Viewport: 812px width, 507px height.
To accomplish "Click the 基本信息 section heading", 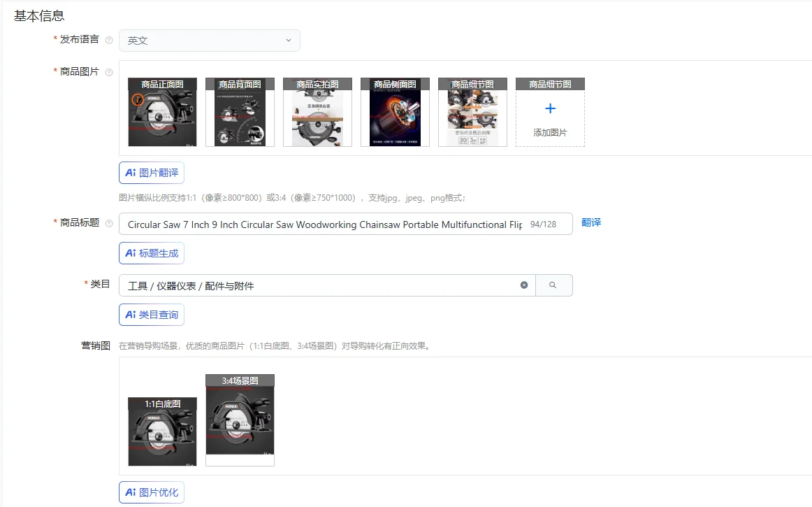I will click(39, 16).
